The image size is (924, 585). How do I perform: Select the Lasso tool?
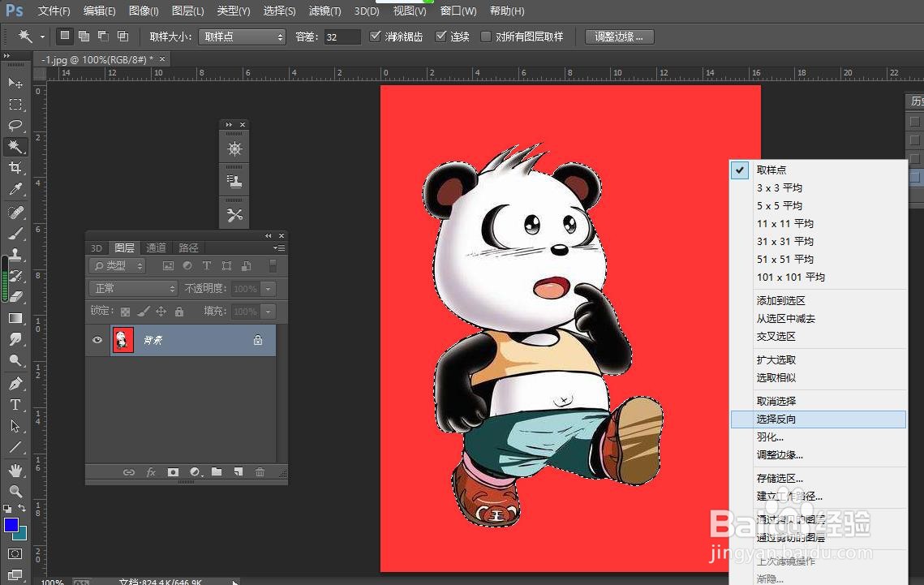15,126
